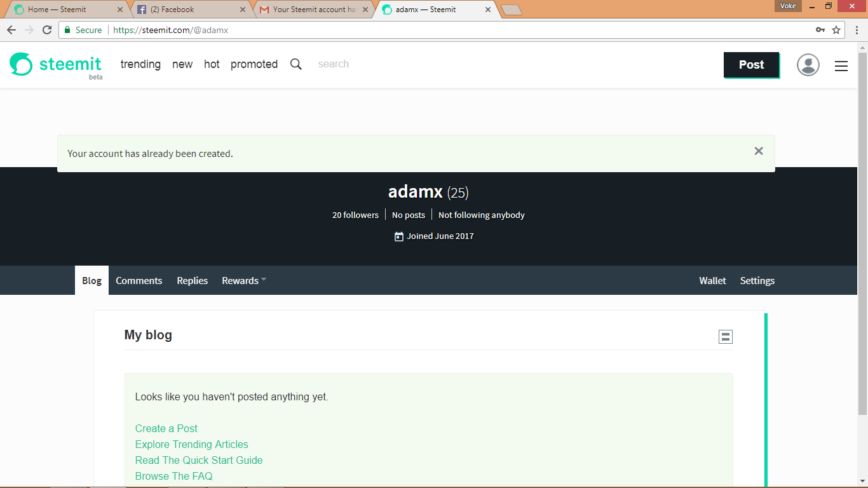This screenshot has width=868, height=488.
Task: Bookmark page with the star icon
Action: (836, 30)
